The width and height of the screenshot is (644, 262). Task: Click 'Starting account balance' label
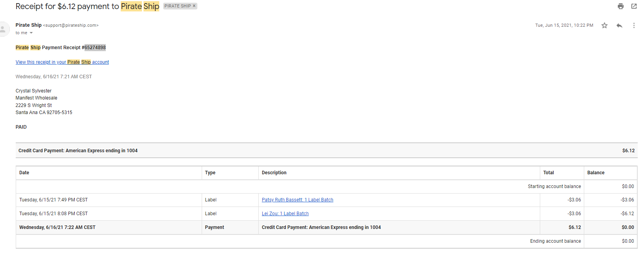click(554, 186)
